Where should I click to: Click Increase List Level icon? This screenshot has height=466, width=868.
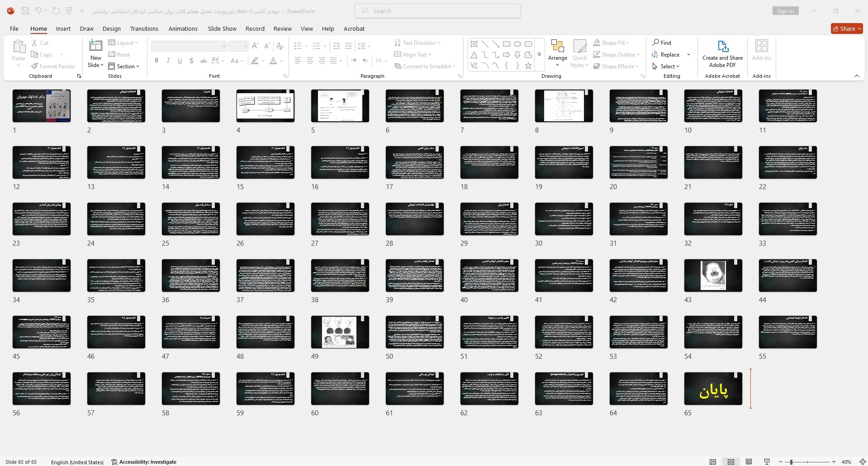pyautogui.click(x=348, y=46)
